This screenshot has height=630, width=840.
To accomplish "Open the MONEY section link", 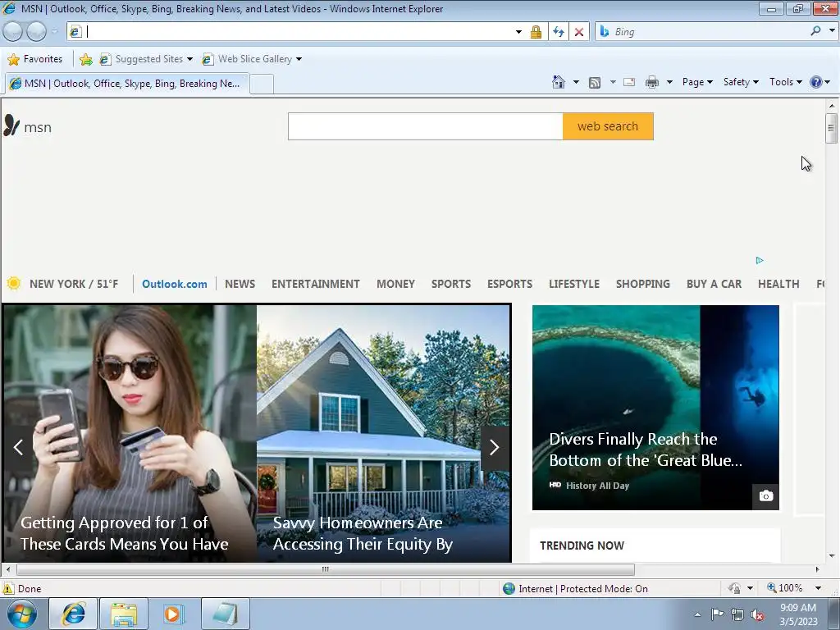I will 395,284.
